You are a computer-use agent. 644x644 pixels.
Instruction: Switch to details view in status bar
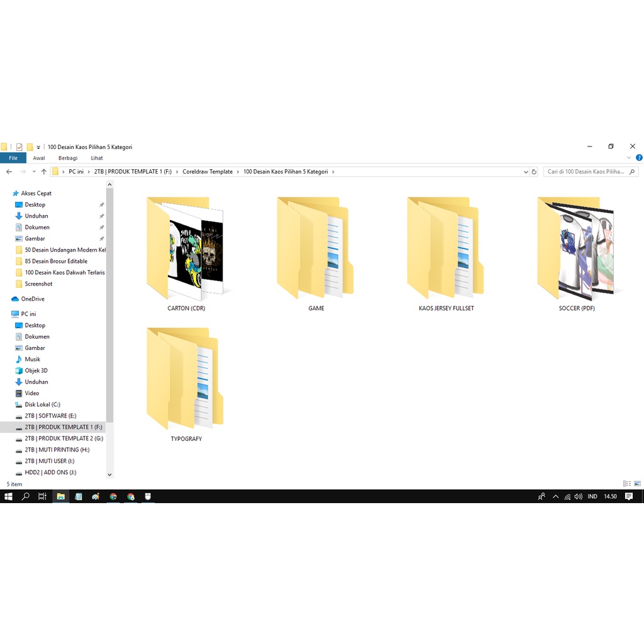pyautogui.click(x=626, y=484)
